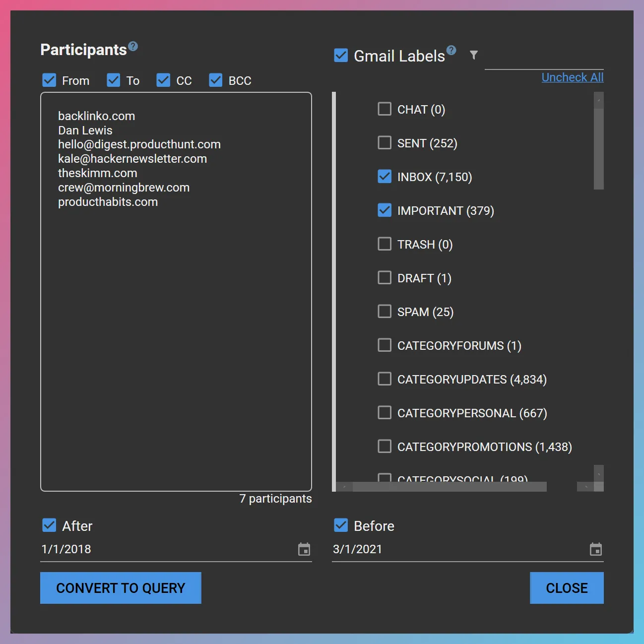Click the Uncheck All link
This screenshot has height=644, width=644.
click(x=572, y=77)
